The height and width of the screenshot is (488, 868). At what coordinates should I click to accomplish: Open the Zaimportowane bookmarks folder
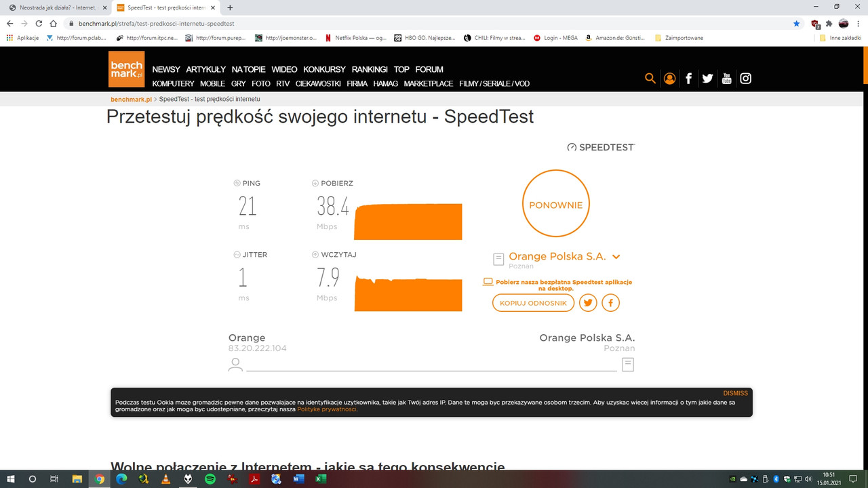pyautogui.click(x=679, y=38)
